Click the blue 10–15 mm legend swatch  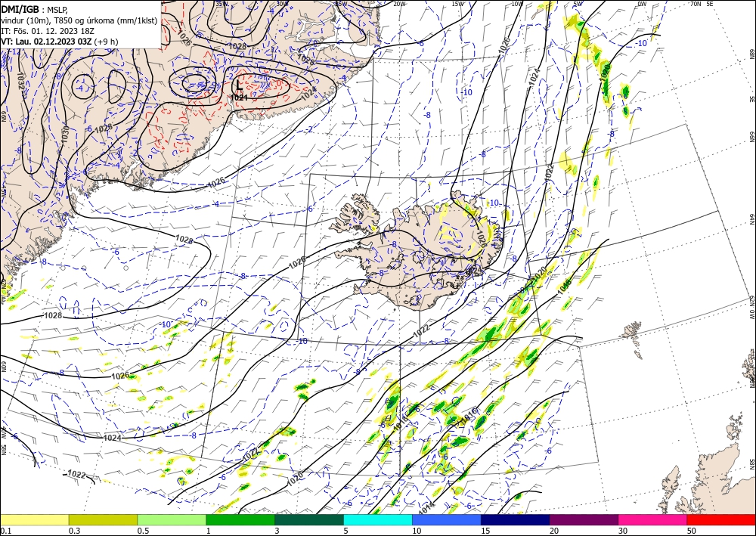447,519
